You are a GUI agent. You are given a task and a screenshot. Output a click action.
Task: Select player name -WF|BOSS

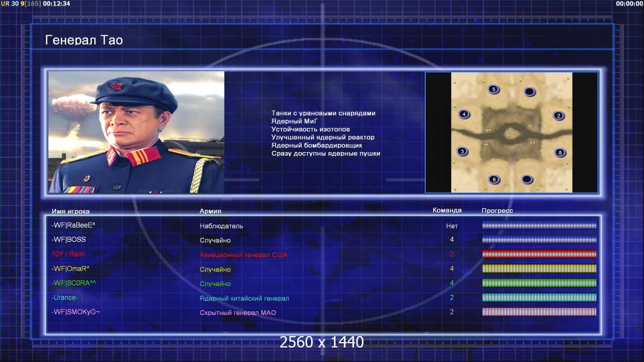point(69,240)
